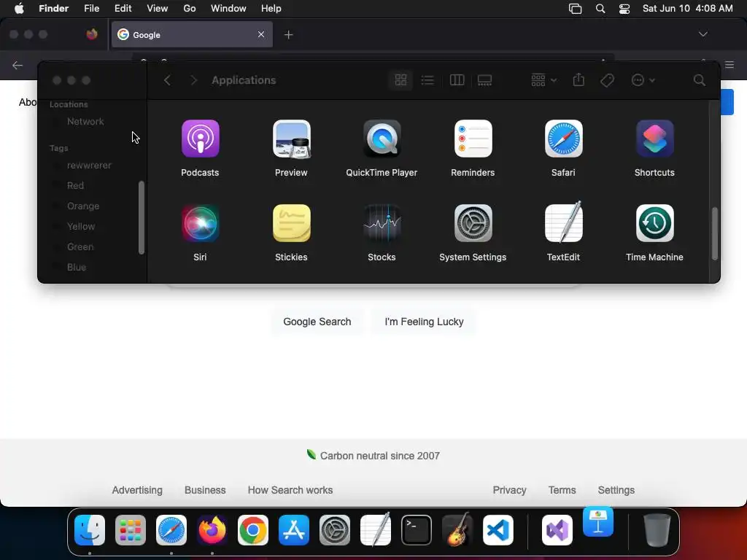Go forward in Finder window
The width and height of the screenshot is (747, 560).
pyautogui.click(x=193, y=80)
